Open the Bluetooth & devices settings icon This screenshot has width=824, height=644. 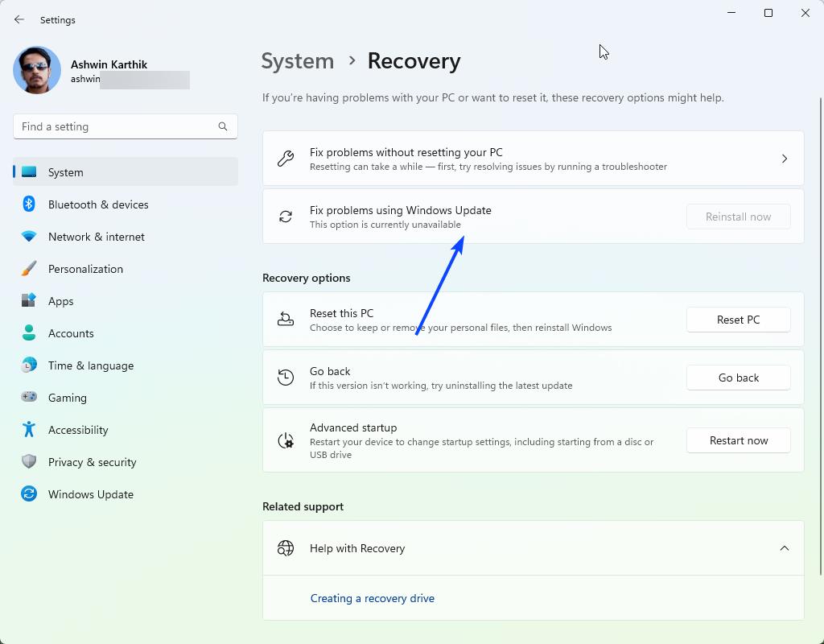pos(28,204)
